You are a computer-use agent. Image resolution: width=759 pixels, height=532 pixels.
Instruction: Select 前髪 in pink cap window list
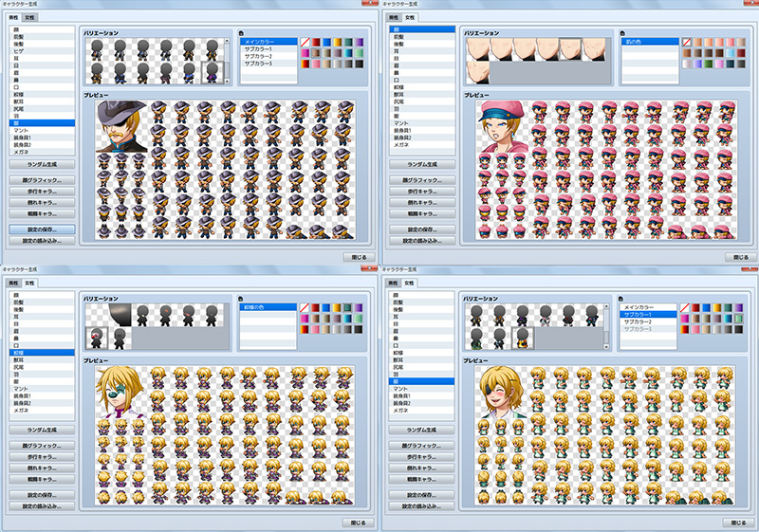422,36
